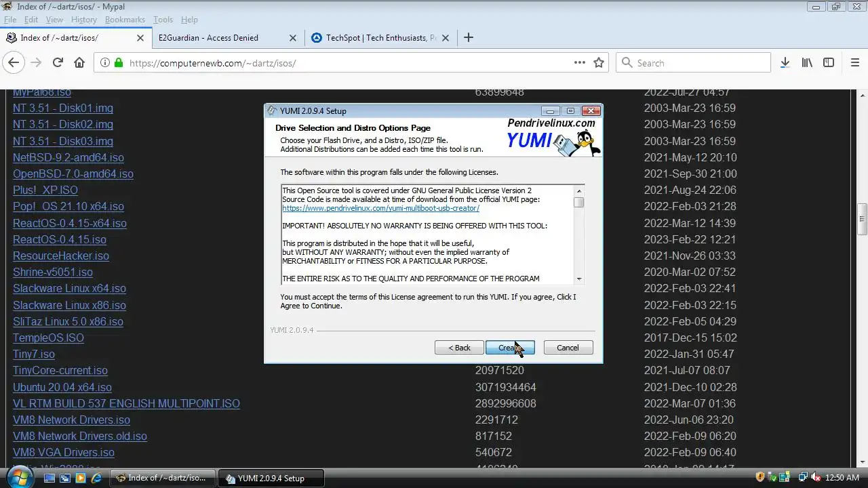Open History menu in Mypal
Screen dimensions: 868x488
coord(84,20)
